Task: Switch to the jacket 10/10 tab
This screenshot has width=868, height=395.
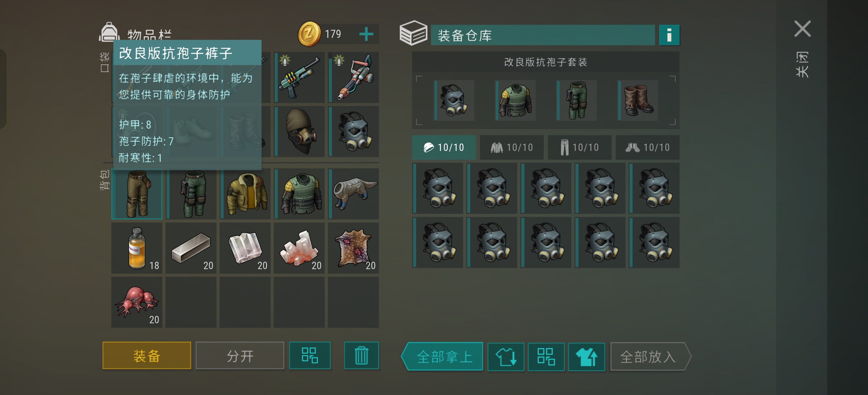Action: (x=511, y=147)
